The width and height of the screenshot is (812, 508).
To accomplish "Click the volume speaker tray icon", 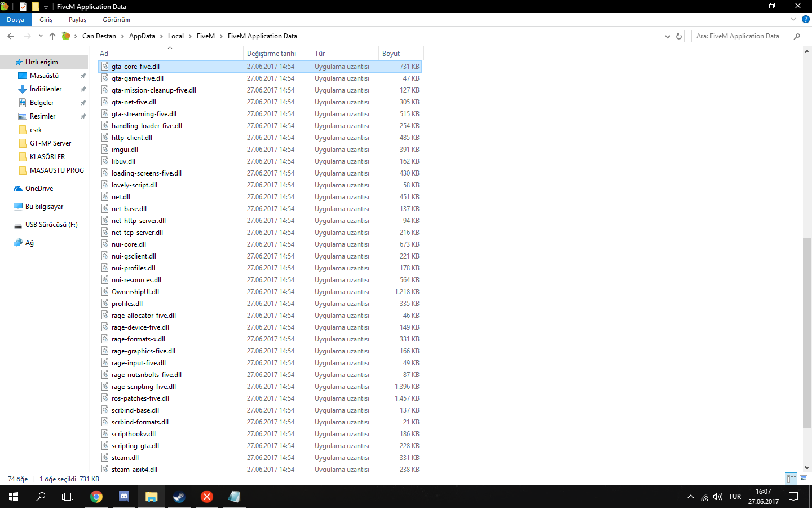I will (x=718, y=497).
